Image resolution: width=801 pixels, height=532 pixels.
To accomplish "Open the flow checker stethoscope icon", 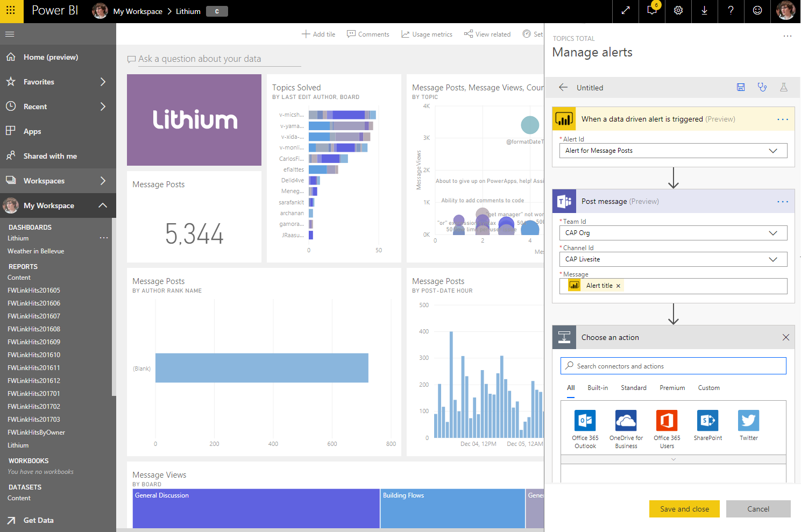I will coord(762,87).
